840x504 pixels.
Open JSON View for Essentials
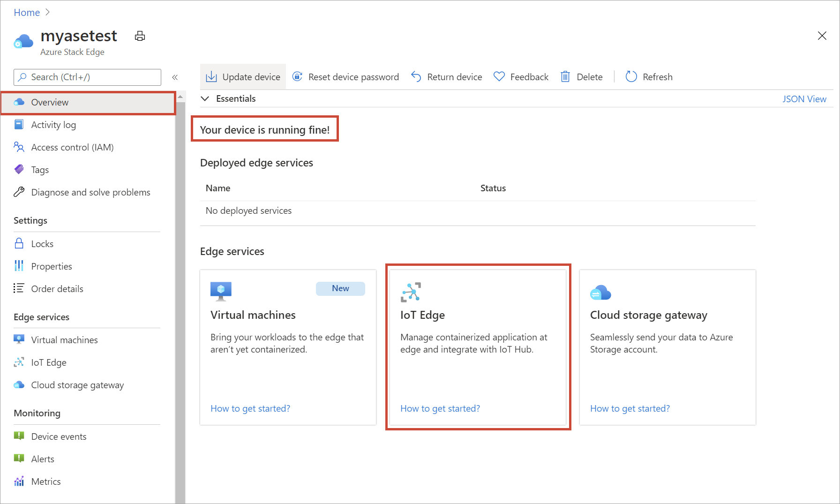pyautogui.click(x=804, y=98)
